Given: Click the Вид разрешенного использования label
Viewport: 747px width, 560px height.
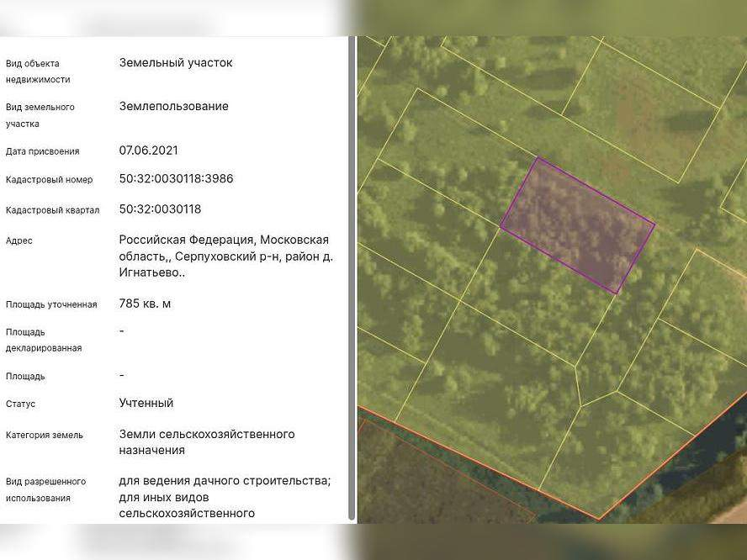Looking at the screenshot, I should (46, 489).
